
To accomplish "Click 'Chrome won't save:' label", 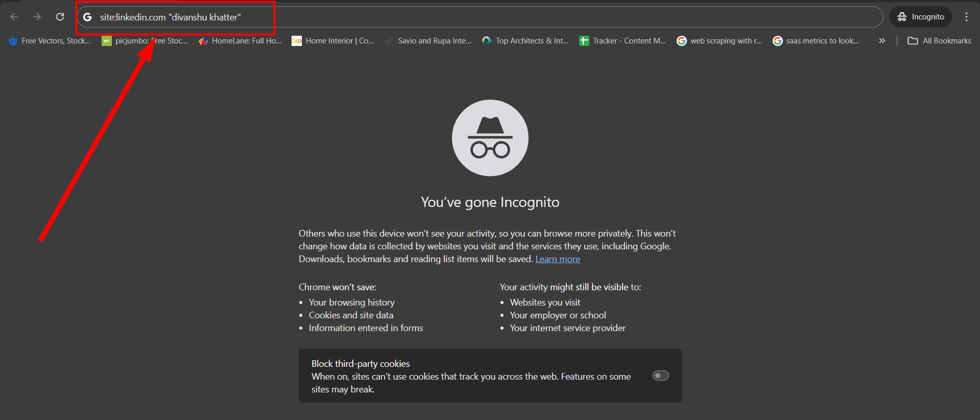I will pyautogui.click(x=338, y=287).
